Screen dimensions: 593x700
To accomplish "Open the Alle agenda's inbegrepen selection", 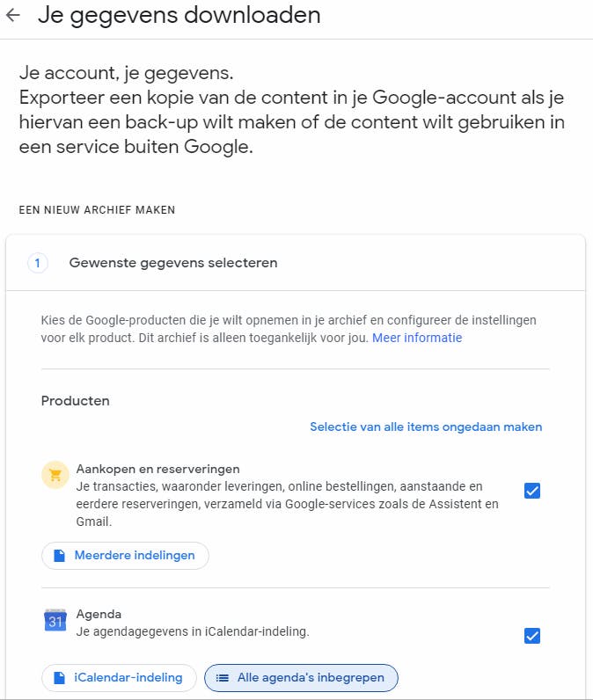I will [301, 678].
